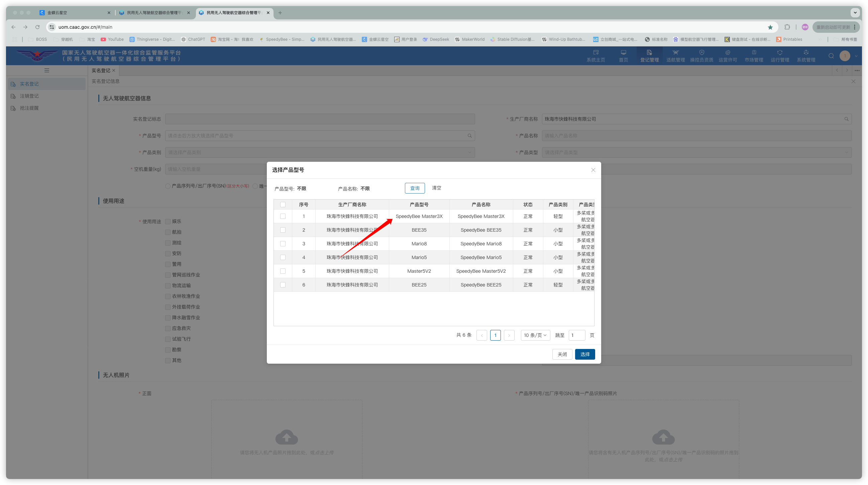
Task: Open 系统主页 in top navigation
Action: [596, 55]
